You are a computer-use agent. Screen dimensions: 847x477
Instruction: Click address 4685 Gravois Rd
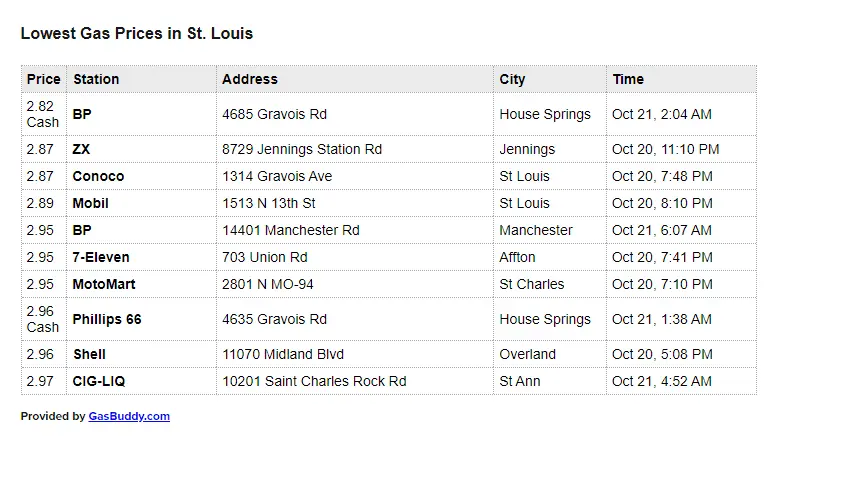(x=274, y=114)
